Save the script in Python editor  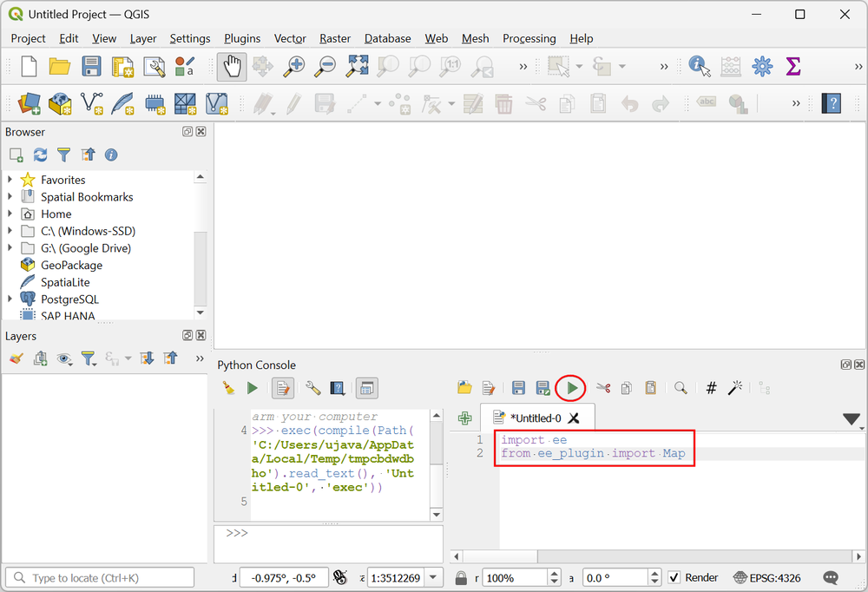518,388
